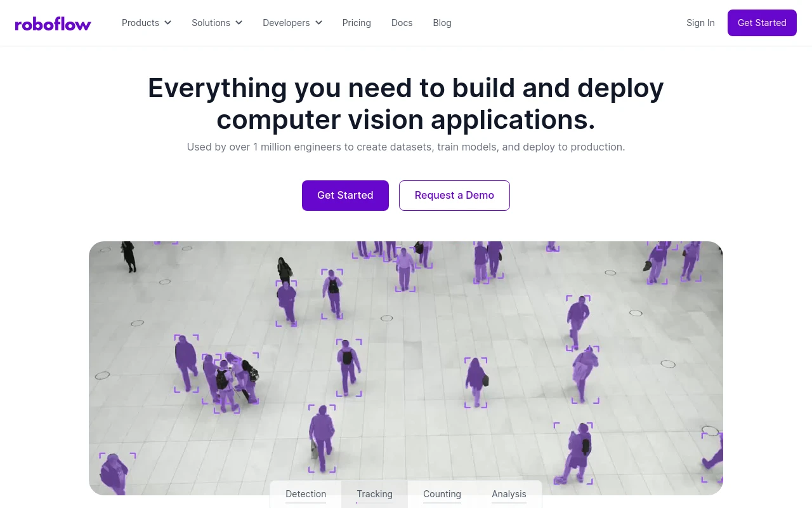Image resolution: width=812 pixels, height=508 pixels.
Task: Click the Request a Demo button
Action: click(x=454, y=196)
